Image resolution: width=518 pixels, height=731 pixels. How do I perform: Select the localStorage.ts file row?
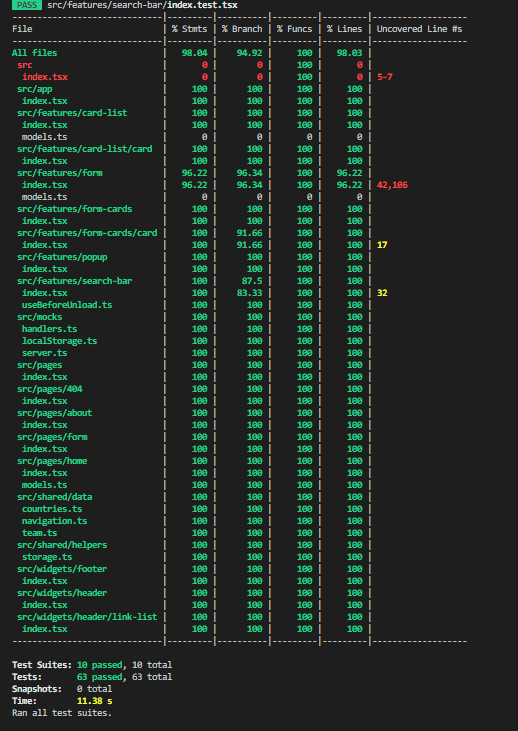pyautogui.click(x=60, y=341)
